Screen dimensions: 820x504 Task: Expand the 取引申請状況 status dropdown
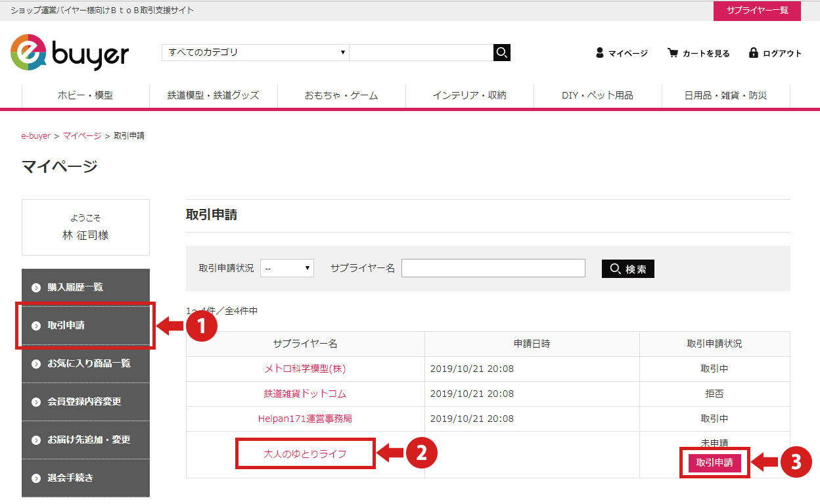point(287,268)
